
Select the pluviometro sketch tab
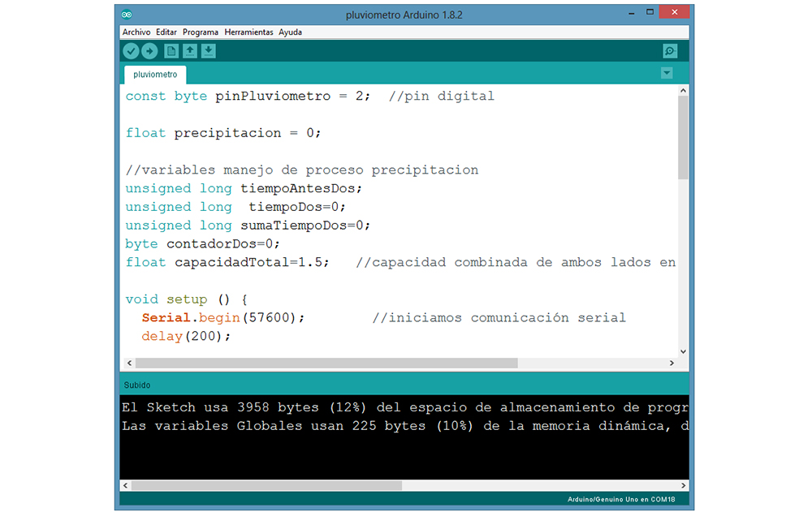tap(155, 75)
